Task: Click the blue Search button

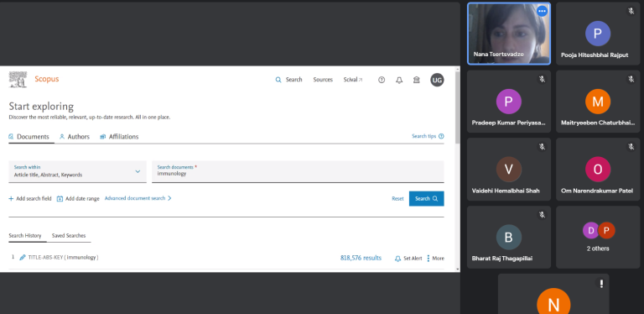Action: click(x=426, y=198)
